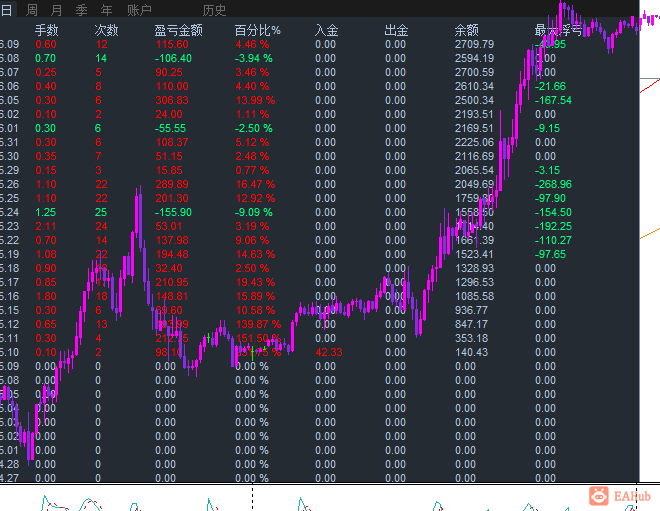Screen dimensions: 660x511
Task: Click the 百分比% column header
Action: pos(258,30)
